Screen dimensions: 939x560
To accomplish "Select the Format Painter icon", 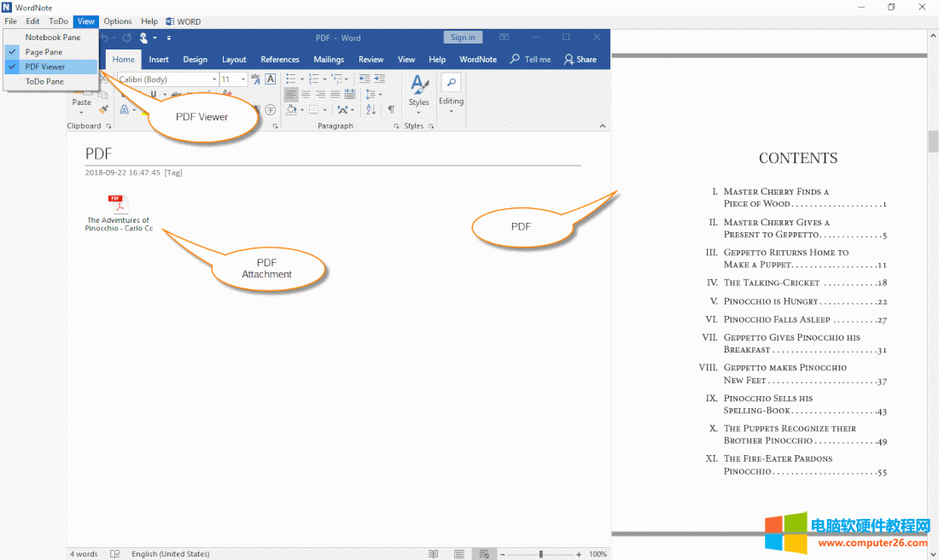I will click(x=102, y=110).
